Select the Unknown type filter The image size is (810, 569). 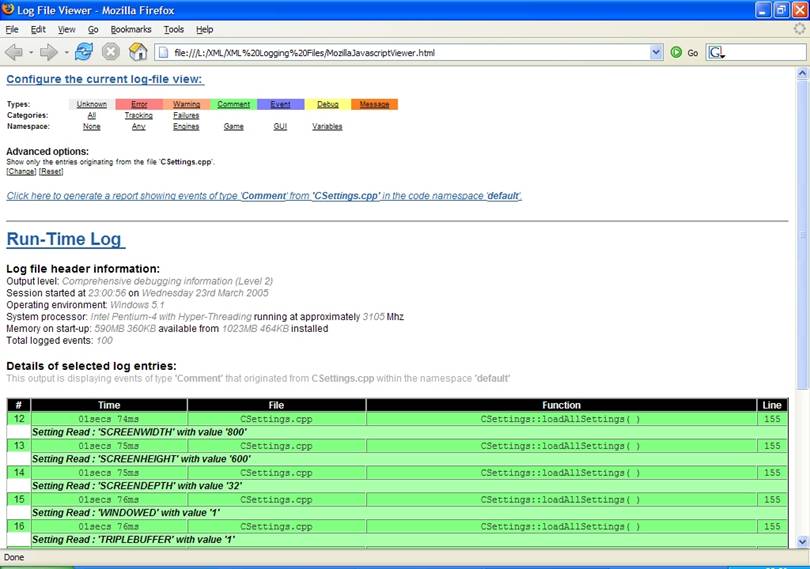[x=92, y=104]
